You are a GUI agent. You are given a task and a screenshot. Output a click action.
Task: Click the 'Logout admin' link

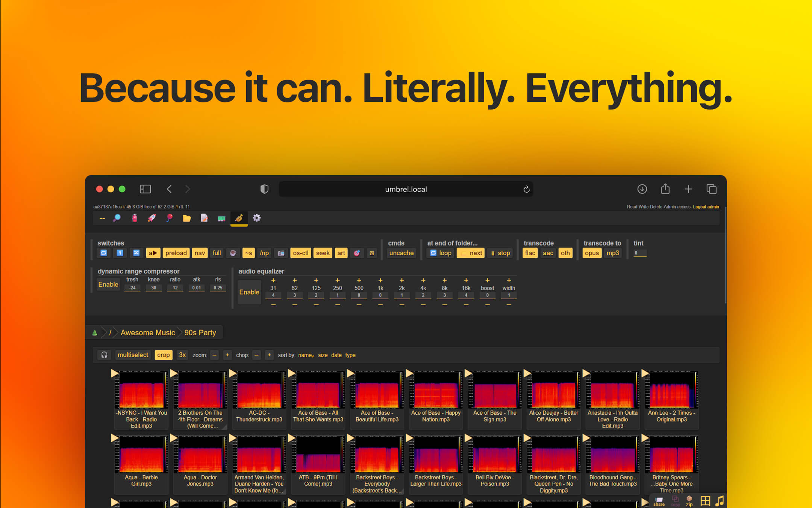(x=706, y=207)
